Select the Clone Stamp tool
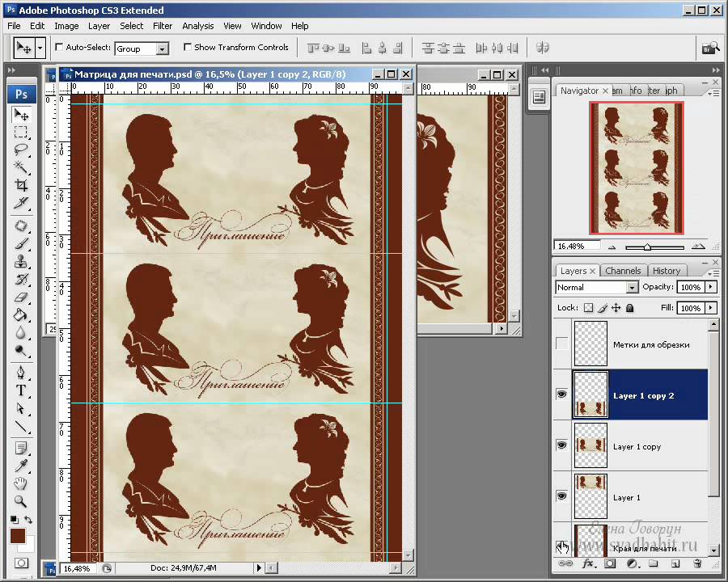This screenshot has width=728, height=582. 21,261
